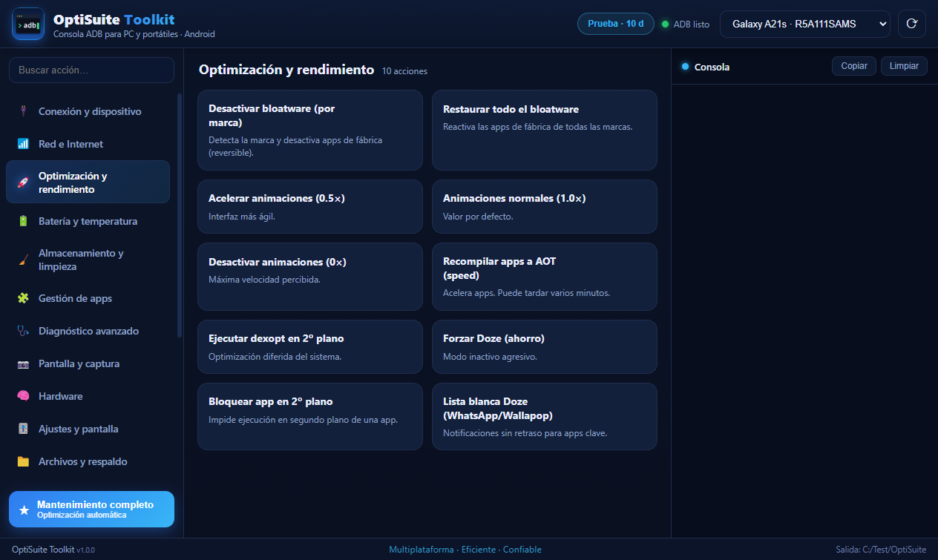Click the broom icon for Almacenamiento y limpieza
This screenshot has height=560, width=938.
click(x=23, y=260)
